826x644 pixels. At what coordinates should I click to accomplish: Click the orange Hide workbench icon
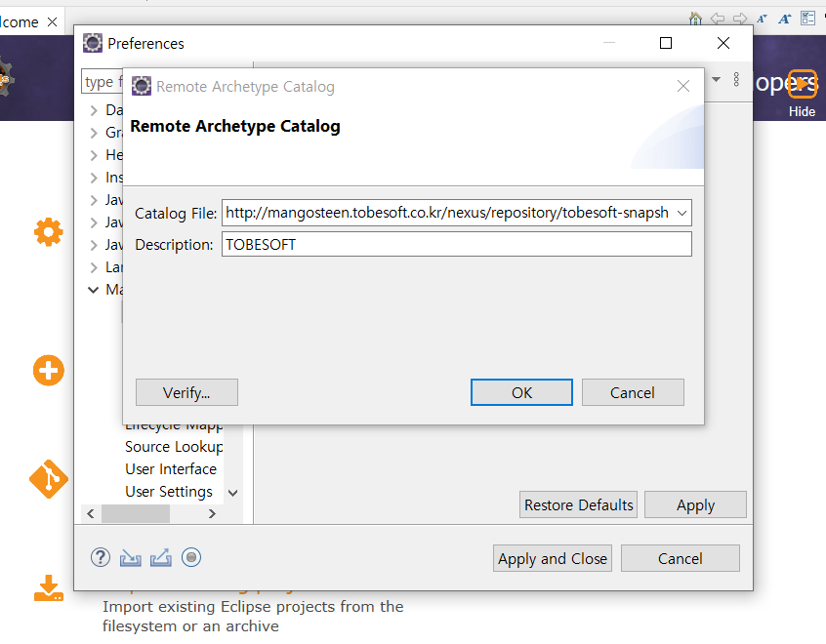click(x=803, y=84)
